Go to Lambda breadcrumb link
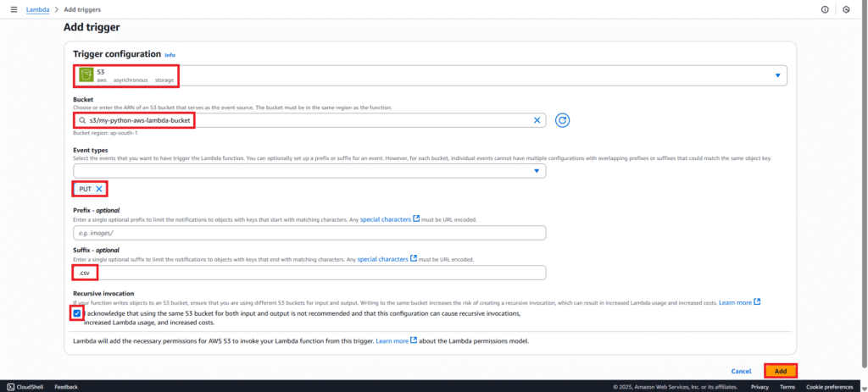 click(x=37, y=9)
